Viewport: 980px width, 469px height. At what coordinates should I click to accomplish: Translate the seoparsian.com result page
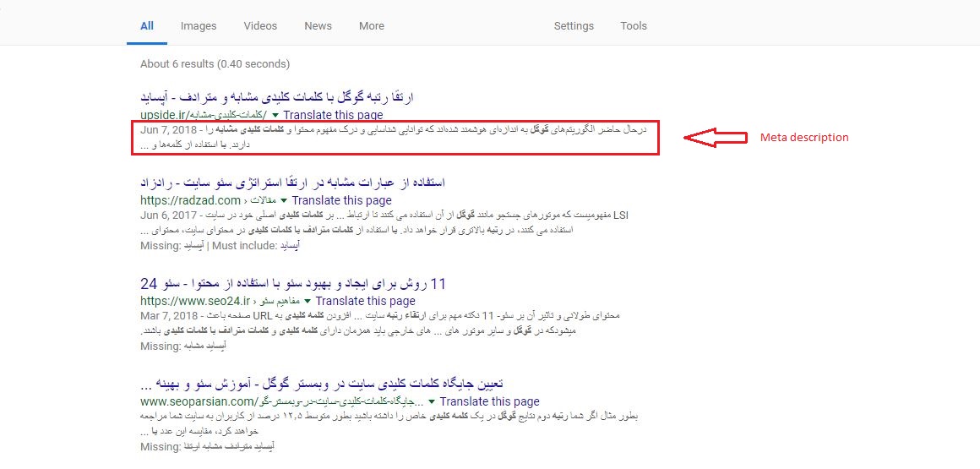pyautogui.click(x=489, y=401)
